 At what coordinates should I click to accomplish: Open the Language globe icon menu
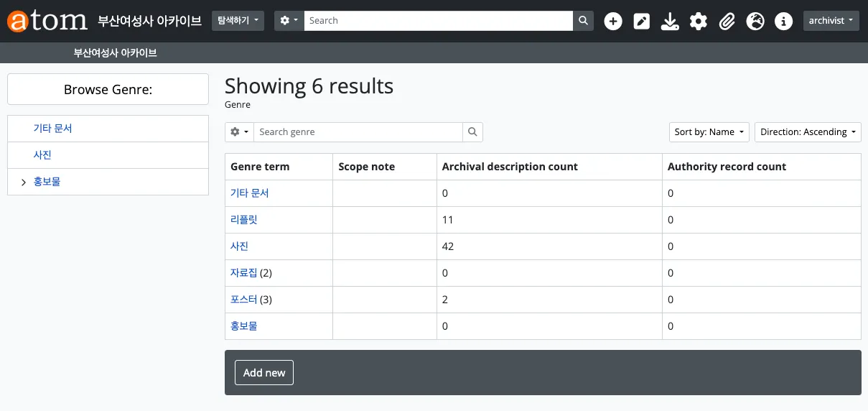tap(755, 22)
